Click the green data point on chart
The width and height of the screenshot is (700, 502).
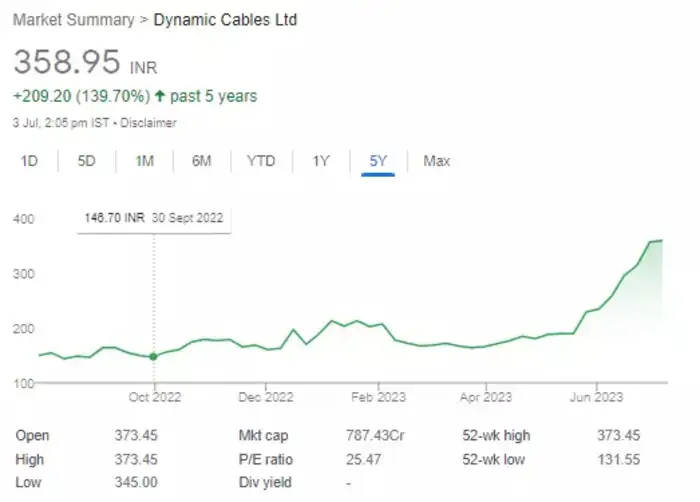pos(153,356)
